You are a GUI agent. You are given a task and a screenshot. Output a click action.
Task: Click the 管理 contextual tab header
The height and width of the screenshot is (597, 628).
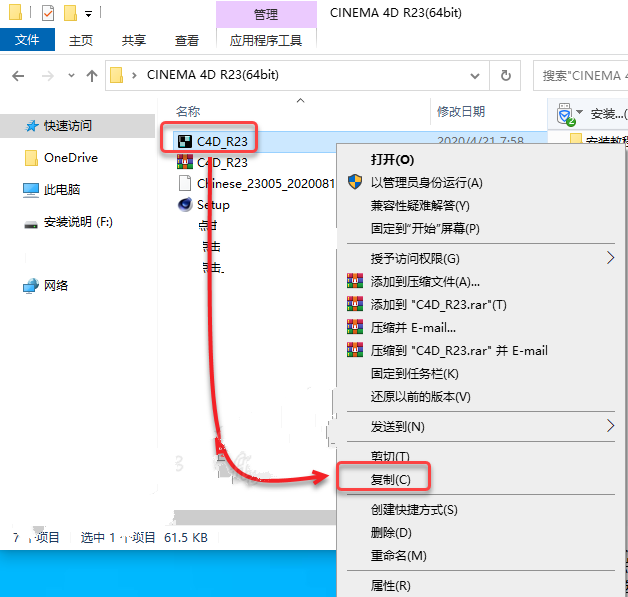266,14
